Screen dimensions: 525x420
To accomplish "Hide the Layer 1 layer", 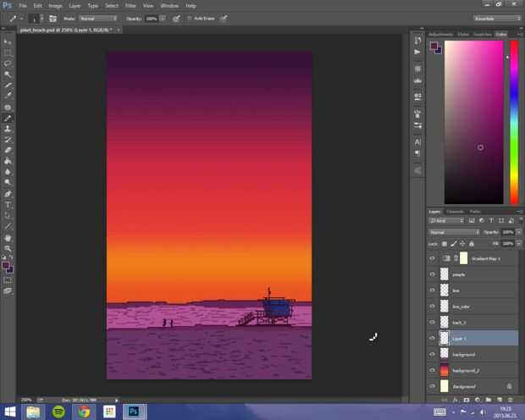I will pyautogui.click(x=432, y=338).
